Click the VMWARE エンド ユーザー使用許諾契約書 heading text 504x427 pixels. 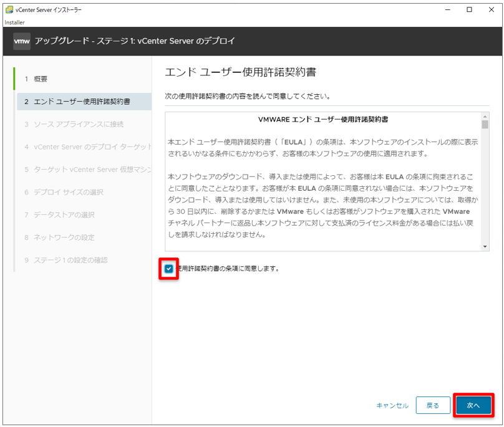pyautogui.click(x=323, y=120)
